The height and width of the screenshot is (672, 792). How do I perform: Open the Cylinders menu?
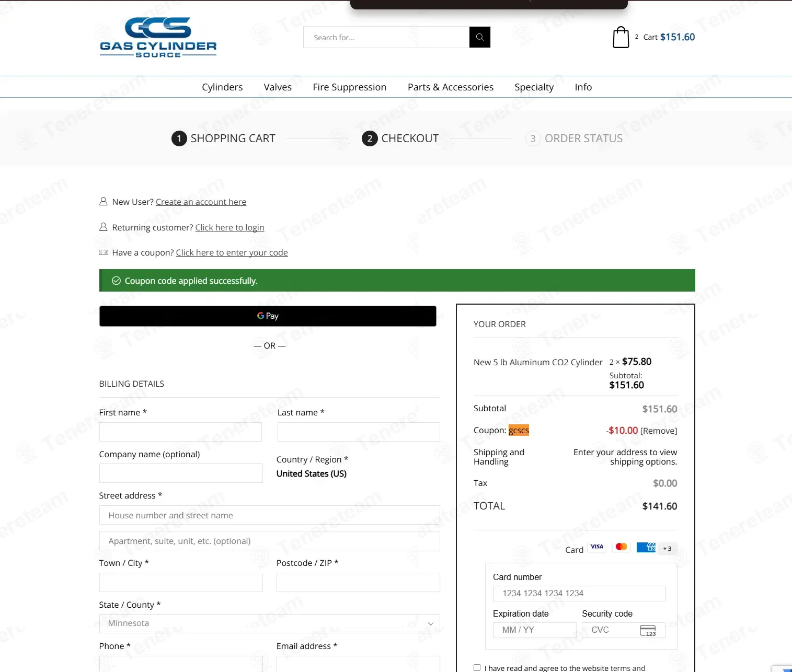point(222,87)
